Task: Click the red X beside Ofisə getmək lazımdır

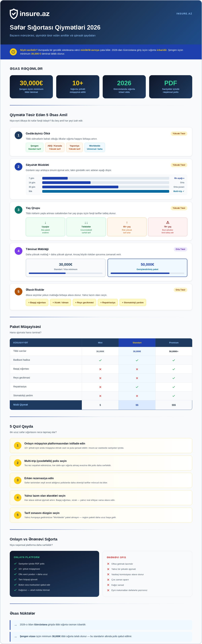Action: pos(108,564)
